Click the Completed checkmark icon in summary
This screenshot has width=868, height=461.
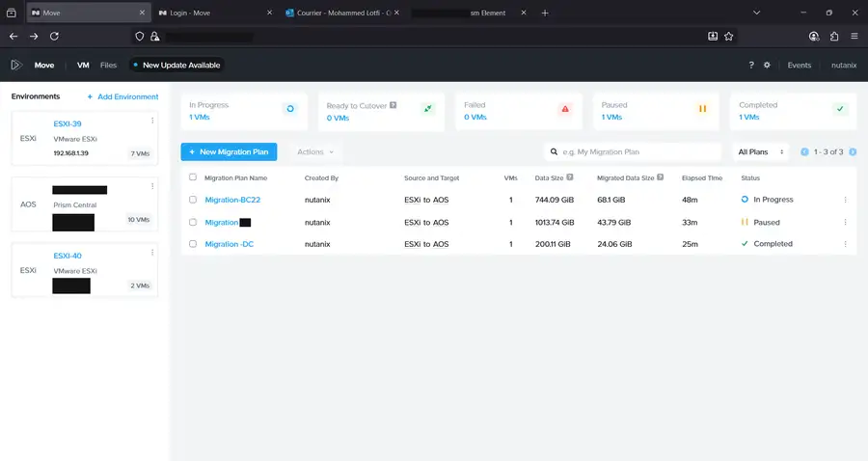pos(840,108)
